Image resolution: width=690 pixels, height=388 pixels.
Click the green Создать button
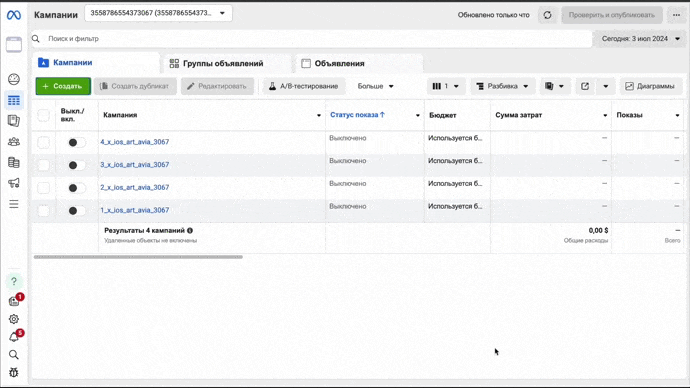pyautogui.click(x=63, y=86)
